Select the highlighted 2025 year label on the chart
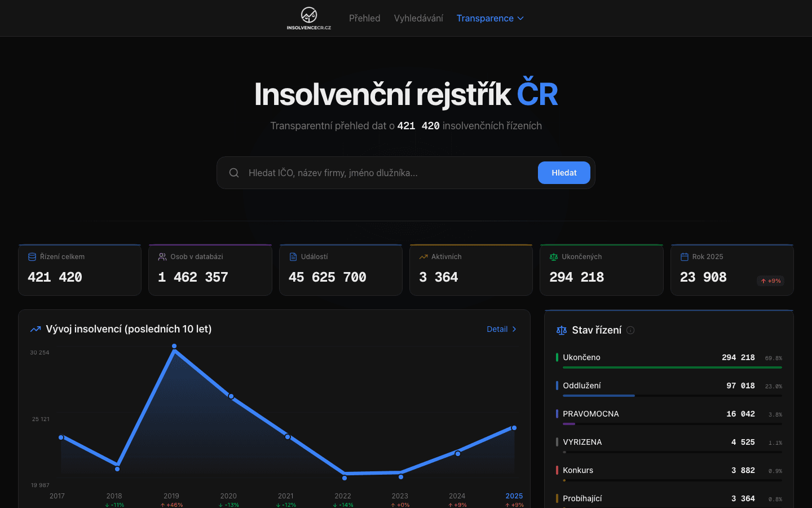 pos(514,496)
